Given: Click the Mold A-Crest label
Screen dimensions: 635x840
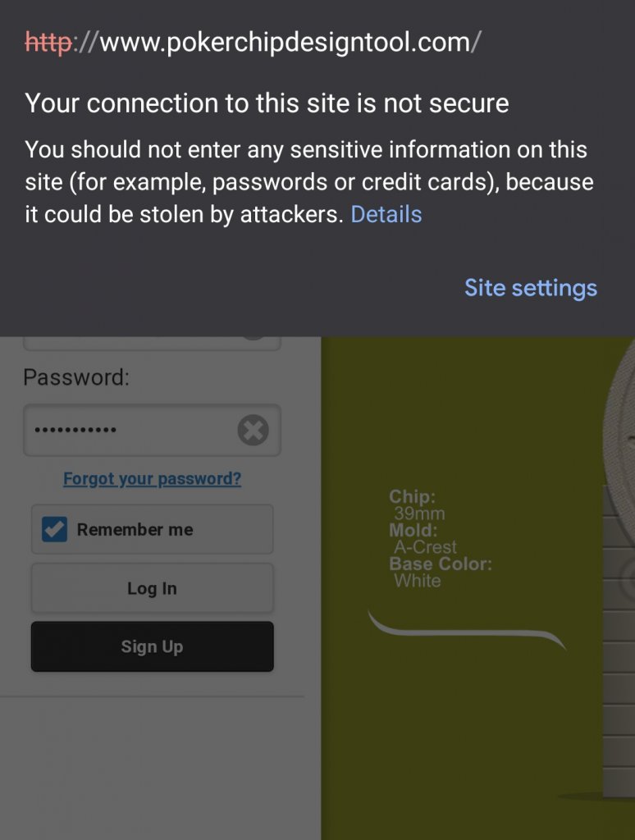Looking at the screenshot, I should [423, 539].
